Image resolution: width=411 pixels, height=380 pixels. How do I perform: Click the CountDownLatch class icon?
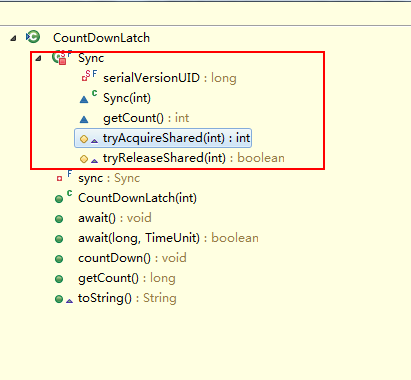click(33, 37)
